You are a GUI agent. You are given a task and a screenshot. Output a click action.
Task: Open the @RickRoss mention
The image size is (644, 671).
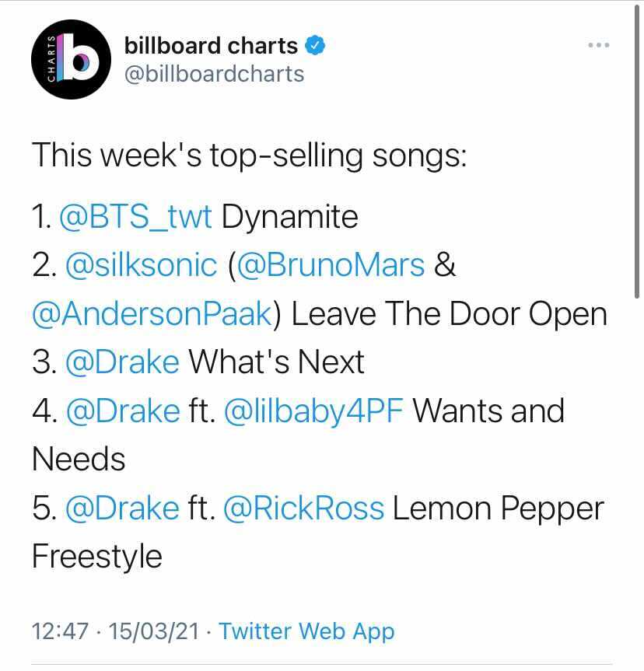pos(303,508)
